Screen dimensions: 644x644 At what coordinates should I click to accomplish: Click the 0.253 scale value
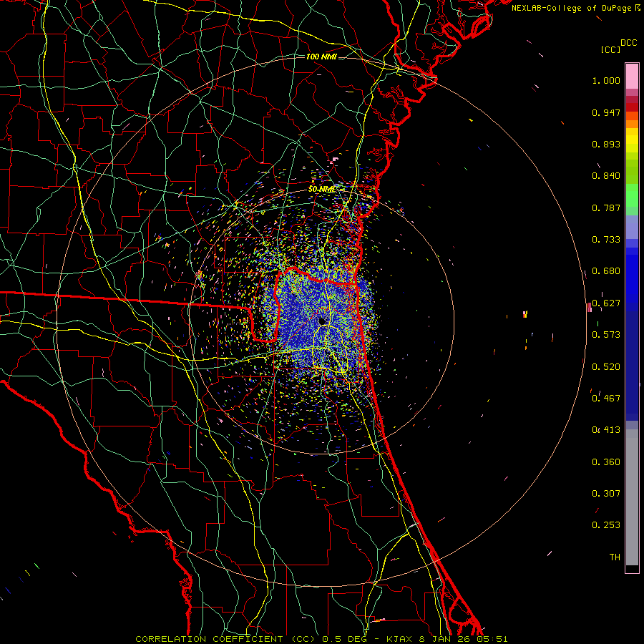tap(606, 525)
